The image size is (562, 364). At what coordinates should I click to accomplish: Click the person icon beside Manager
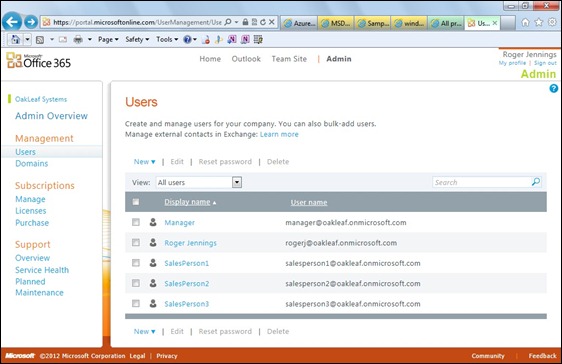[x=153, y=222]
